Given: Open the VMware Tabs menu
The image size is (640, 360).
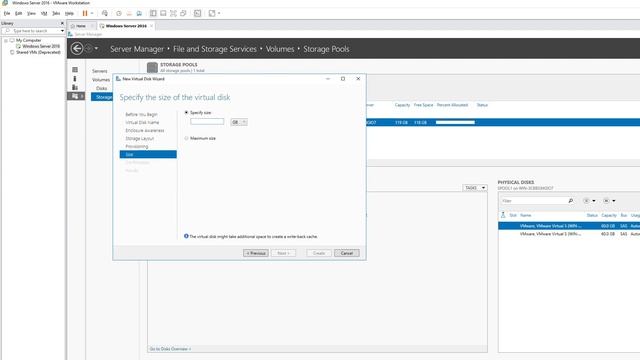Looking at the screenshot, I should (56, 13).
